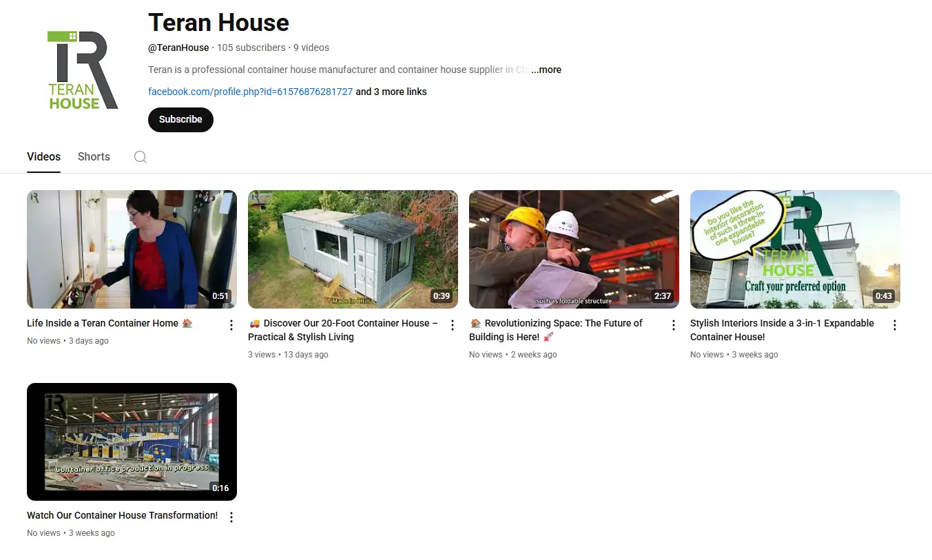
Task: Open the facebook.com profile link
Action: [251, 92]
